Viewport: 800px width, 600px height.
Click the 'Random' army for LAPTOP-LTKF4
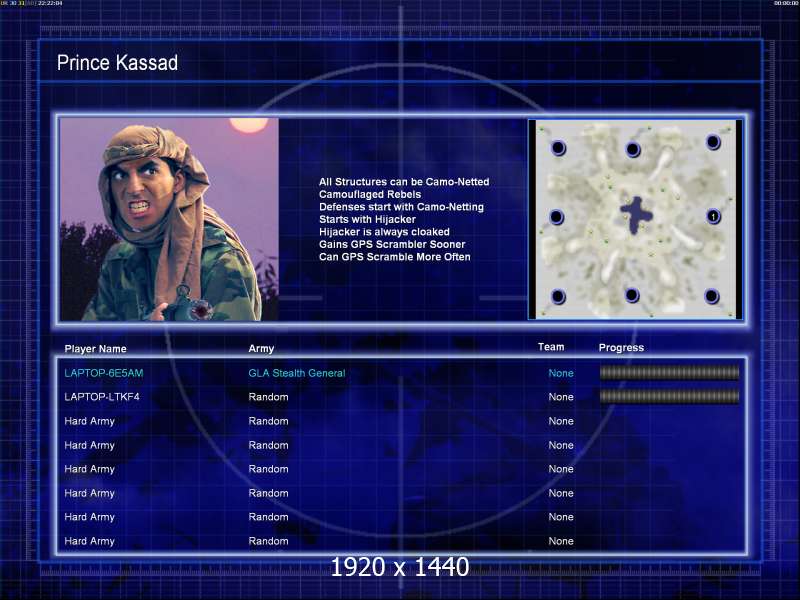pos(268,397)
